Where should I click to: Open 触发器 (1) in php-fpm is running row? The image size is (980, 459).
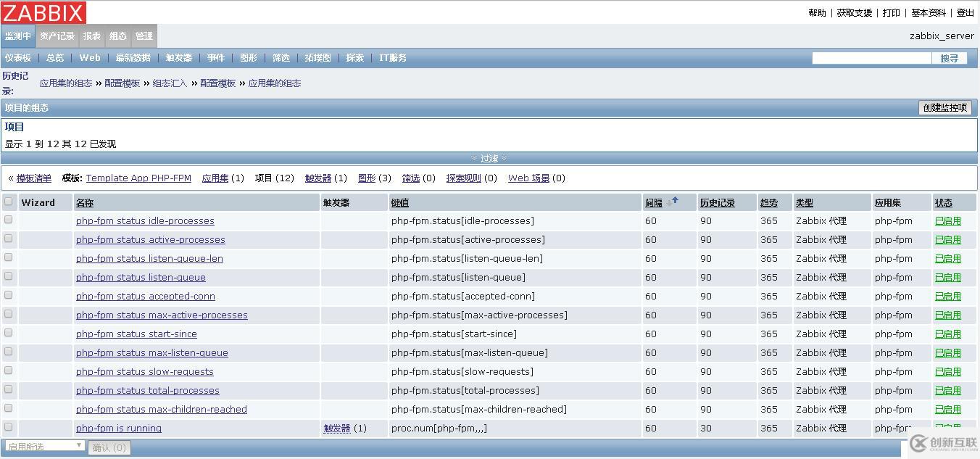[x=337, y=429]
